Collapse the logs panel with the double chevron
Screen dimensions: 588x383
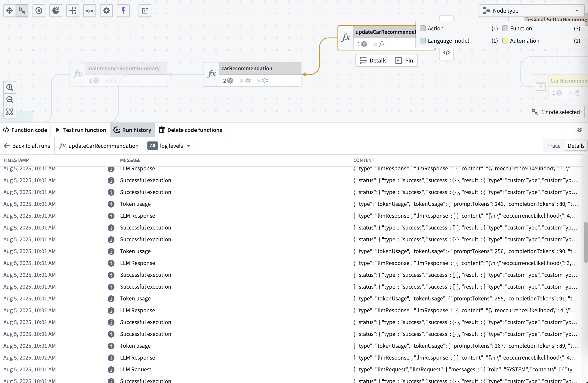click(x=580, y=130)
